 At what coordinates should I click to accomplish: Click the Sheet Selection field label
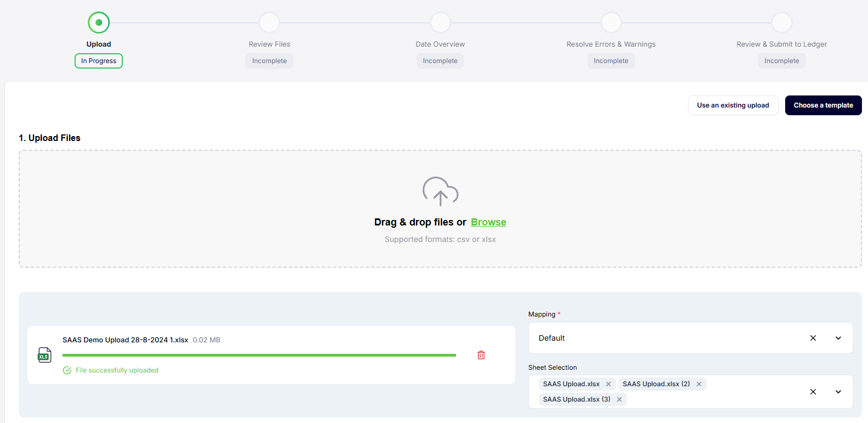click(x=553, y=368)
